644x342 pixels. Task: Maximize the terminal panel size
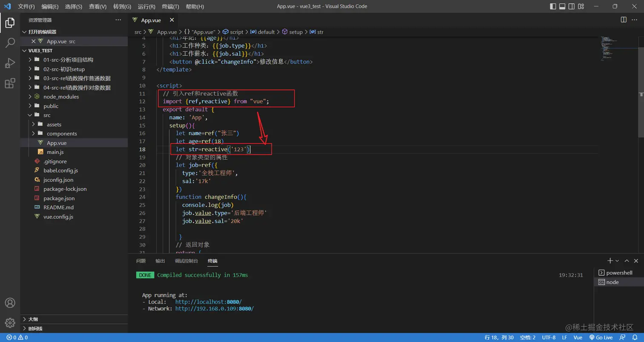[x=627, y=261]
